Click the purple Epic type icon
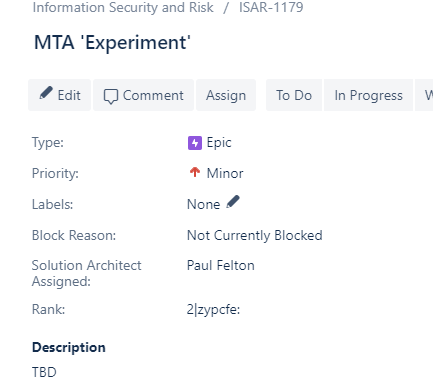The height and width of the screenshot is (386, 433). (195, 143)
